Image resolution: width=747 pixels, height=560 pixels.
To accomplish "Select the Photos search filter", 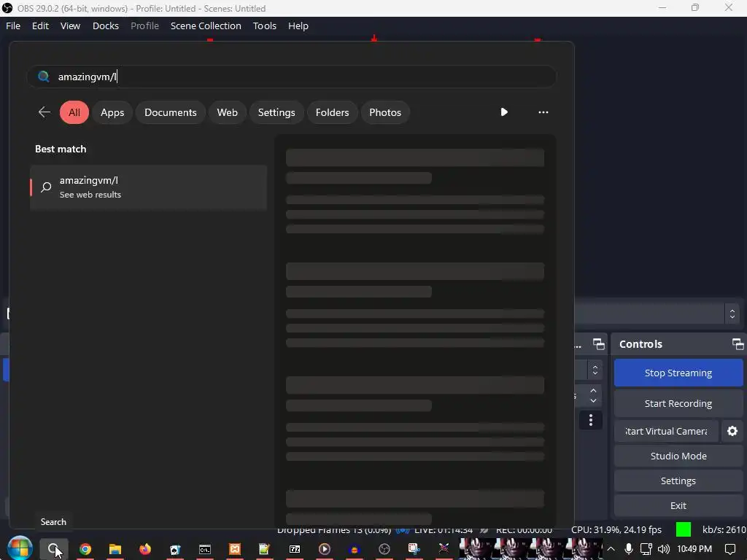I will [385, 112].
